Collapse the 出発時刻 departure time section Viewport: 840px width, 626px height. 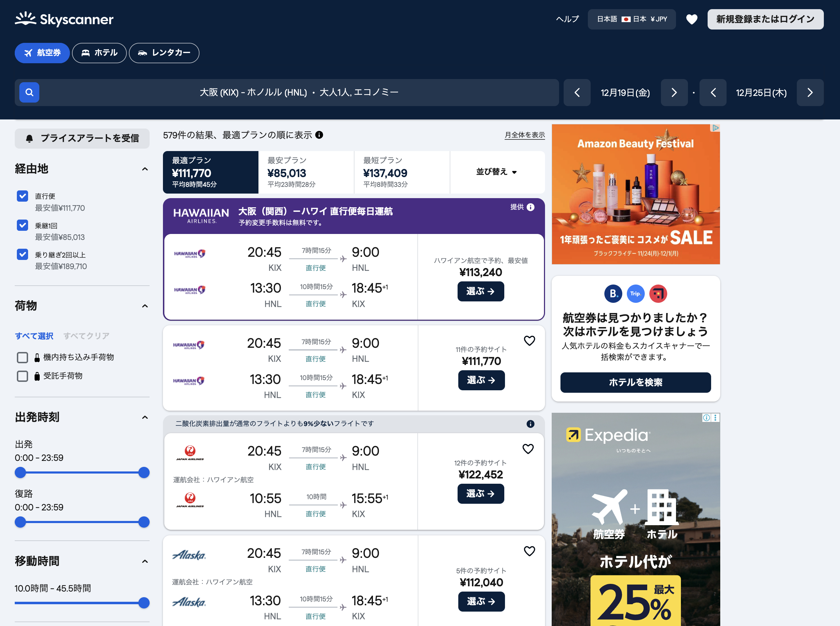click(145, 417)
